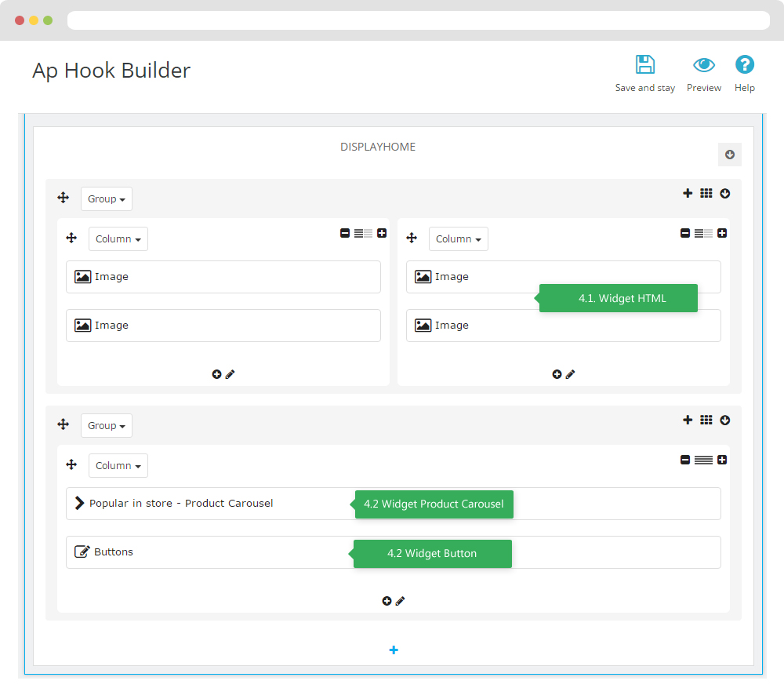Click move handle of right Column
784x688 pixels.
tap(412, 238)
